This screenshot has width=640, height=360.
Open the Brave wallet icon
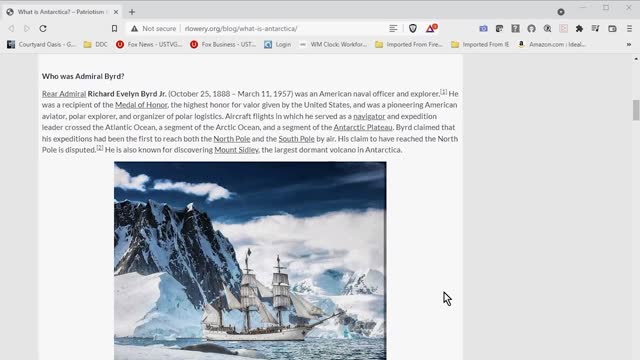tap(612, 29)
